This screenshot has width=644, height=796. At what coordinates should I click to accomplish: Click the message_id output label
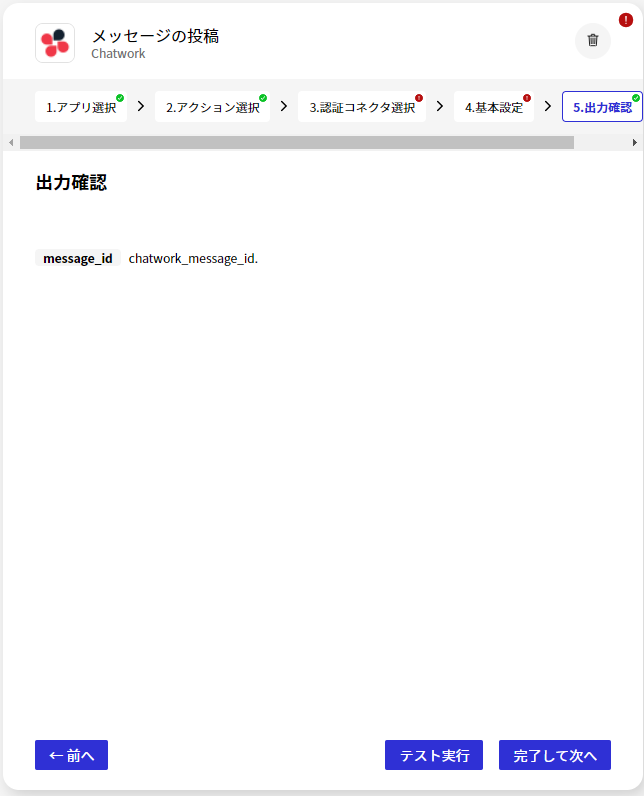[x=78, y=258]
